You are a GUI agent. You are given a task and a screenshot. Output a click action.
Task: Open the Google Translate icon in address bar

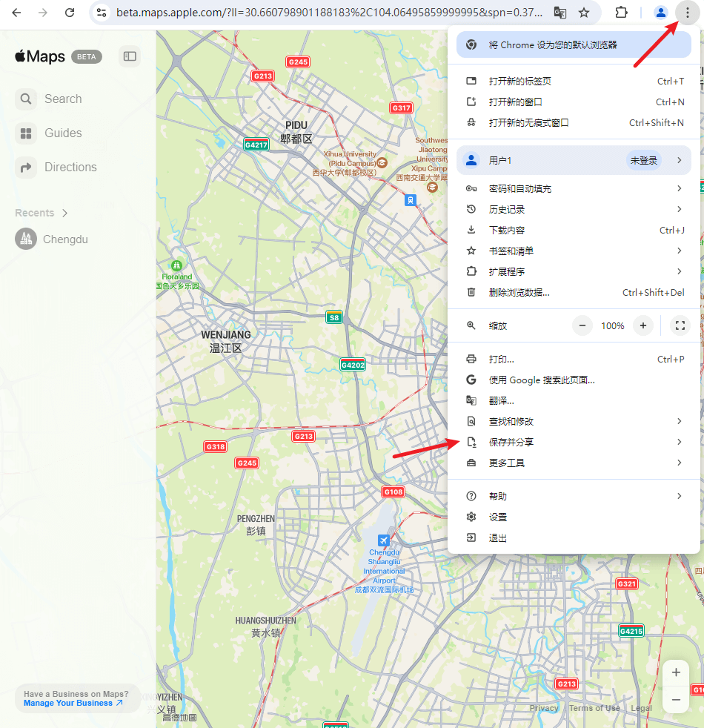coord(561,13)
